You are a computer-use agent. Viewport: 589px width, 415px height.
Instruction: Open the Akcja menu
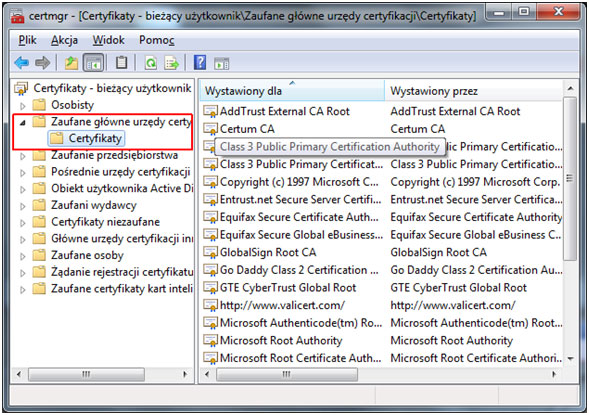(65, 40)
